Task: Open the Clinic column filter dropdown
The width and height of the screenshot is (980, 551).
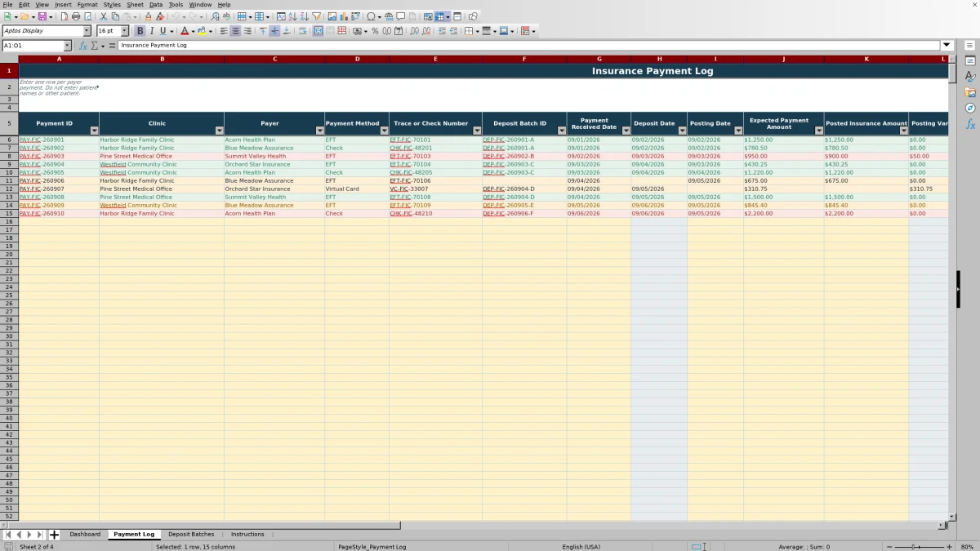Action: [x=219, y=131]
